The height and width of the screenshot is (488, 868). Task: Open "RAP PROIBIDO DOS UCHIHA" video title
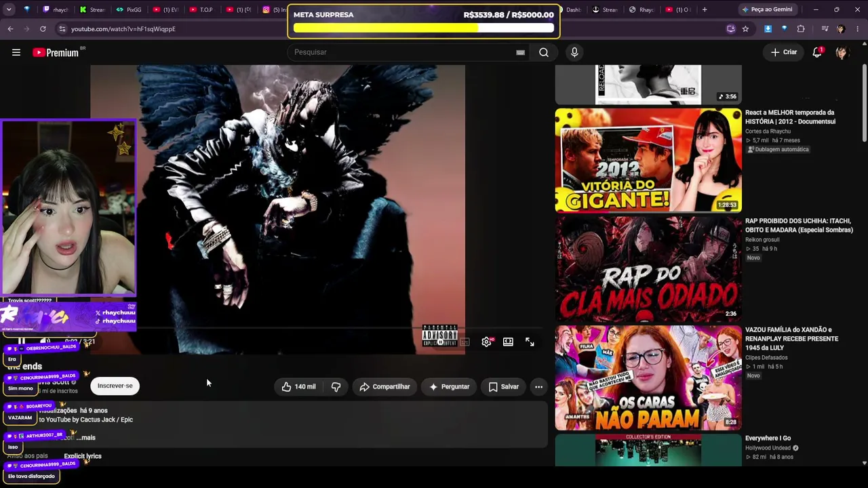coord(799,225)
